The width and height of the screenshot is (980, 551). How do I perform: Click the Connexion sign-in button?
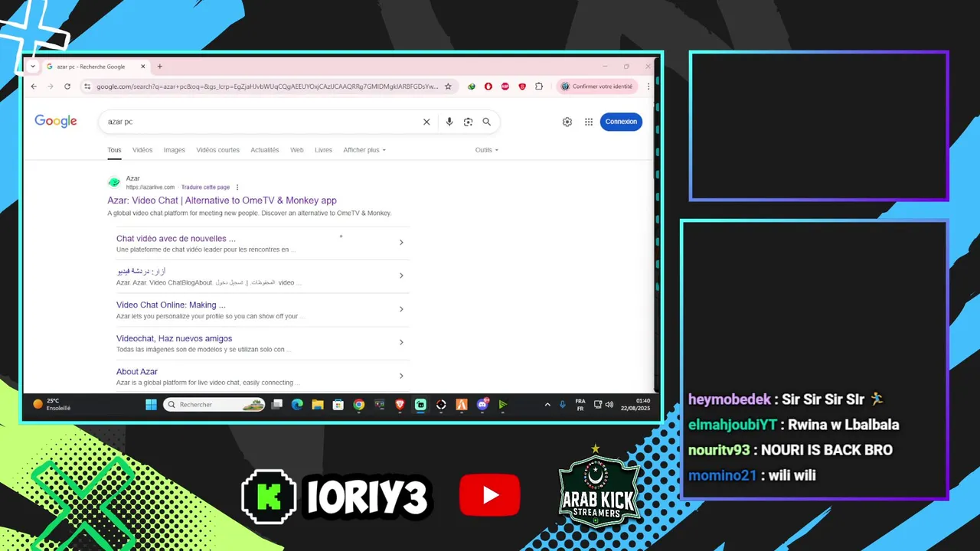[621, 122]
